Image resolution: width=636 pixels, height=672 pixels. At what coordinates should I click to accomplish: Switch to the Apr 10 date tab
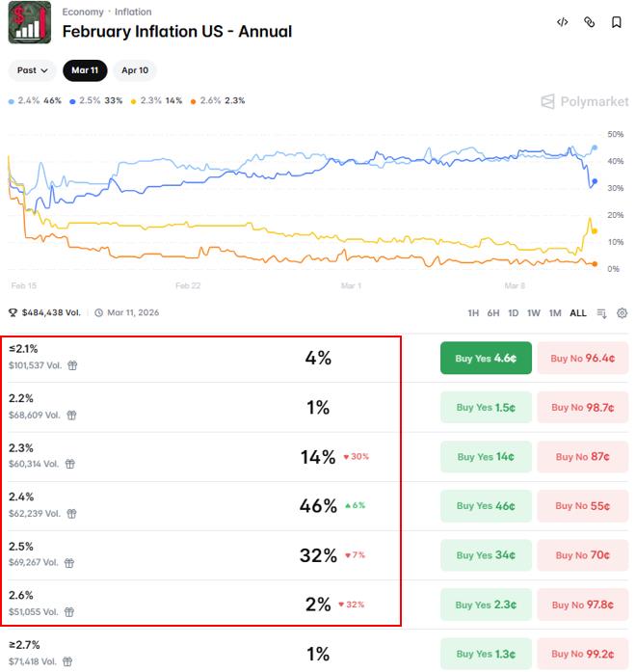135,70
